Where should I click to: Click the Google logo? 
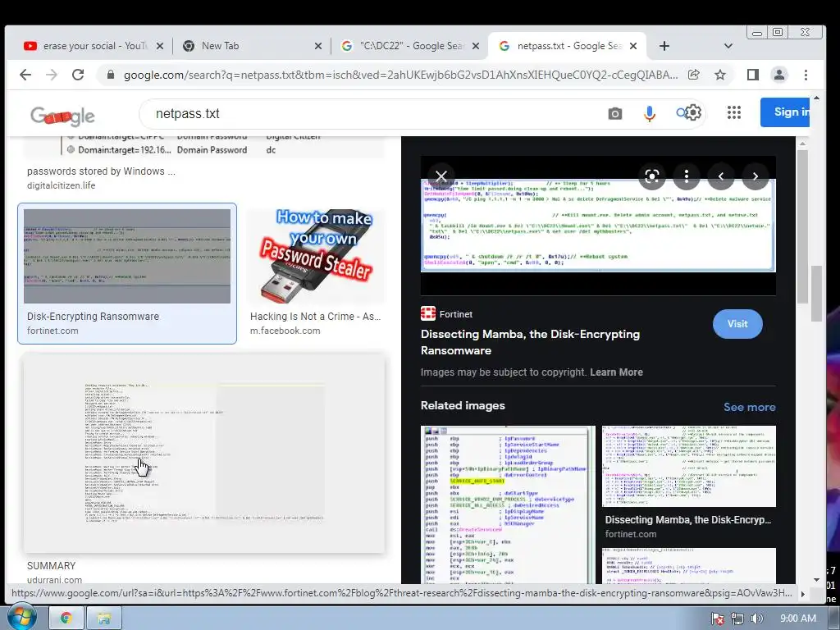[x=62, y=115]
